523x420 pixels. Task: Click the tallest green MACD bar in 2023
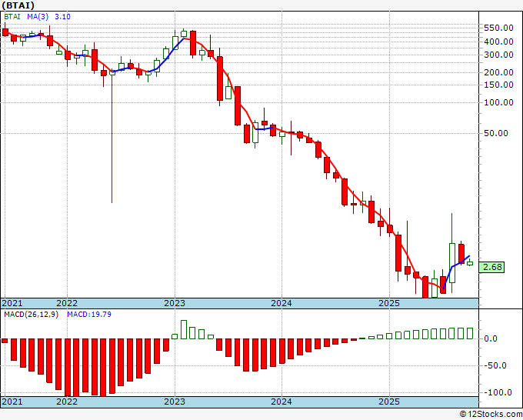pyautogui.click(x=184, y=329)
